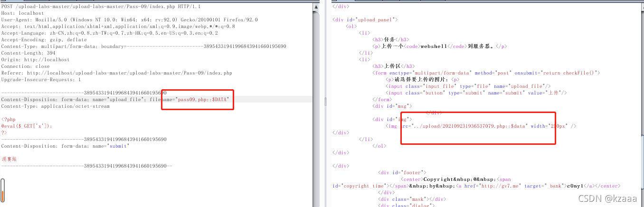Click the input class="button" submit line
This screenshot has width=644, height=207.
[x=477, y=93]
